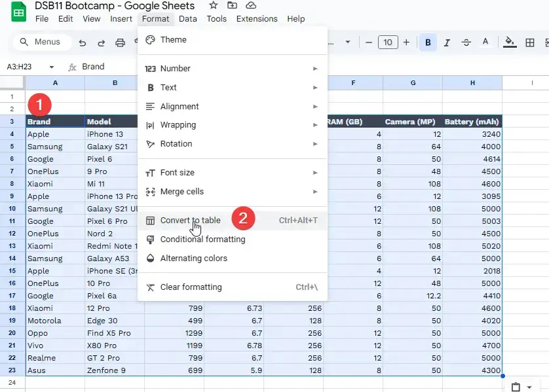Click the Battery (mAh) header cell
Screen dimensions: 549x392
click(472, 122)
